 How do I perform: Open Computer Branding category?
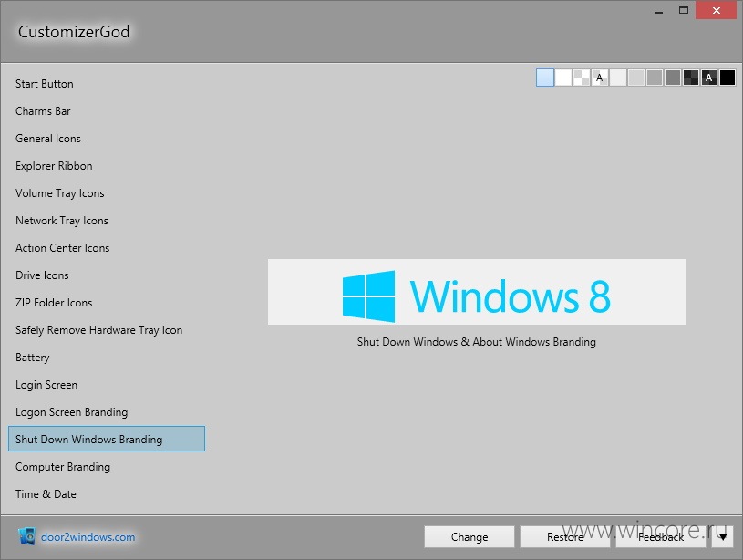[63, 467]
